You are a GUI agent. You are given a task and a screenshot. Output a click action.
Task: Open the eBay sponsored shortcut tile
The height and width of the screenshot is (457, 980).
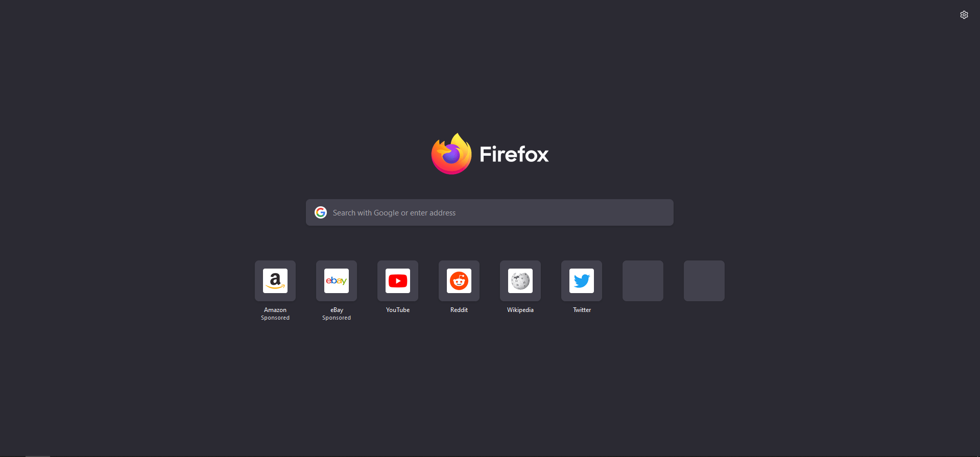[337, 281]
